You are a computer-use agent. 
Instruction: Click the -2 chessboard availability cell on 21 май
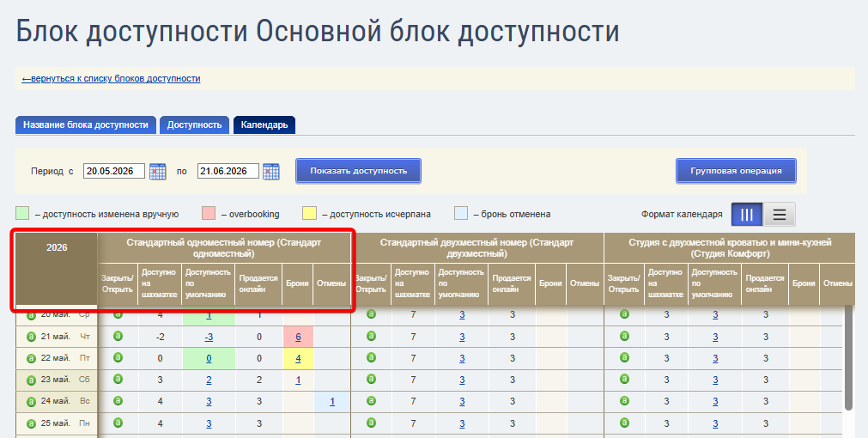pyautogui.click(x=160, y=337)
